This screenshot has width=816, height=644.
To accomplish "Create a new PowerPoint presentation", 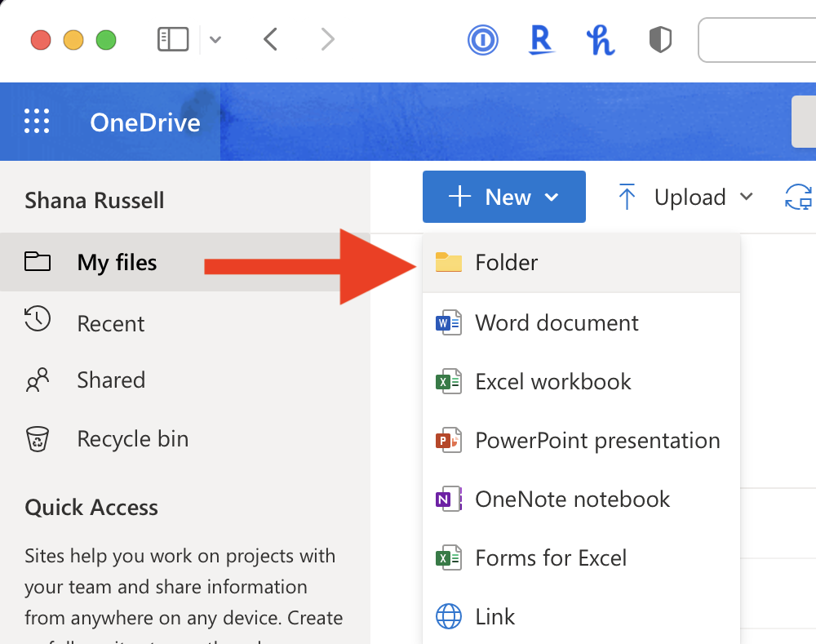I will [581, 441].
